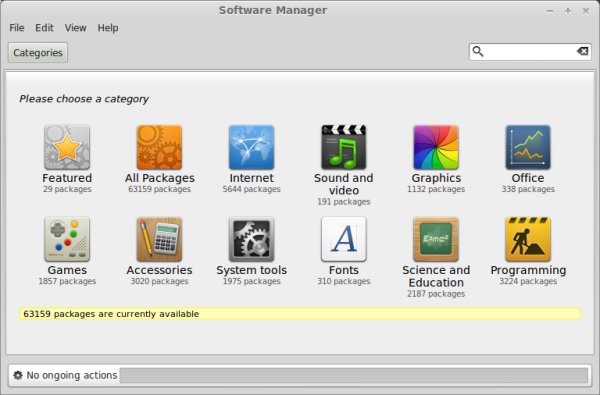
Task: Open the Featured category star icon
Action: [x=67, y=147]
